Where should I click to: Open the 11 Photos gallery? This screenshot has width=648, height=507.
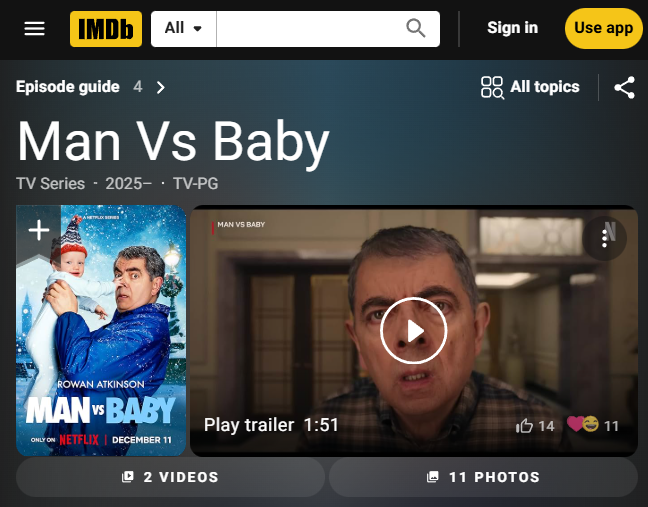[484, 477]
